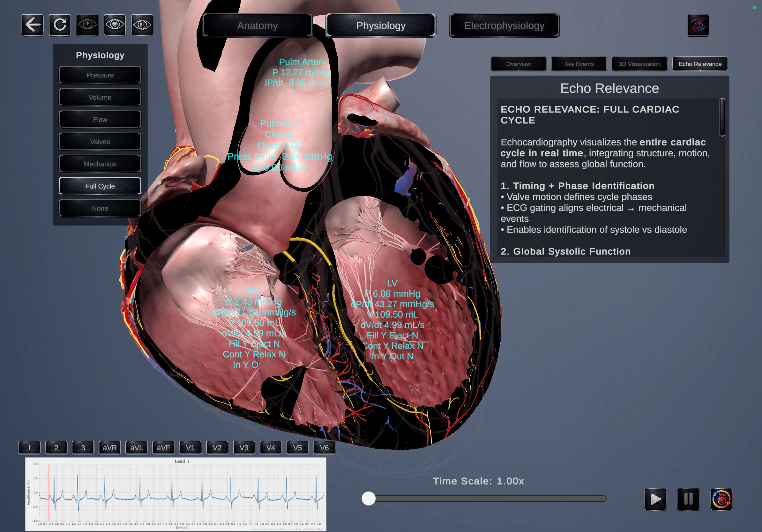Click the Time Scale slider track midpoint
Viewport: 762px width, 532px height.
[484, 498]
